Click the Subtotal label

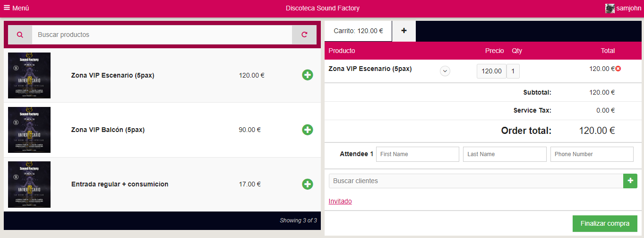point(537,92)
